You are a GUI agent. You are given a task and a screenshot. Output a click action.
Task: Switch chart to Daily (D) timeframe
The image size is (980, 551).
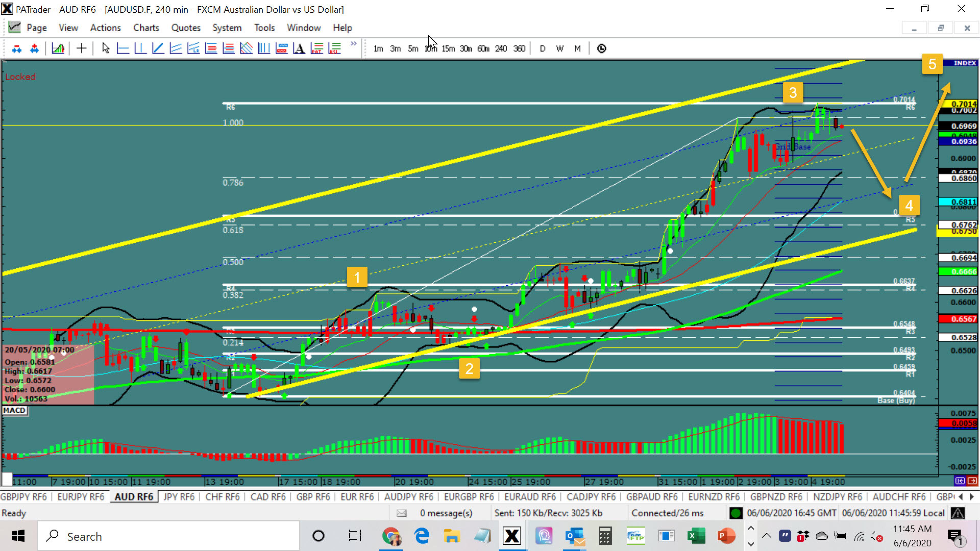coord(543,48)
